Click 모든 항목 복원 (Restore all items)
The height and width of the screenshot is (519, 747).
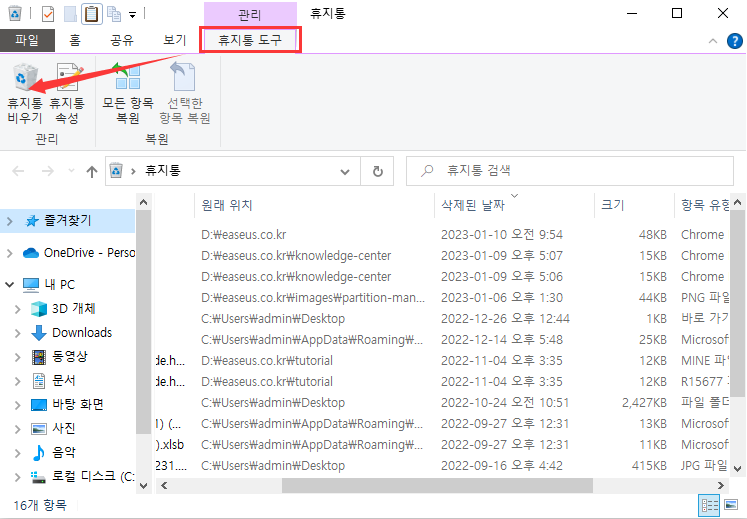pyautogui.click(x=128, y=94)
